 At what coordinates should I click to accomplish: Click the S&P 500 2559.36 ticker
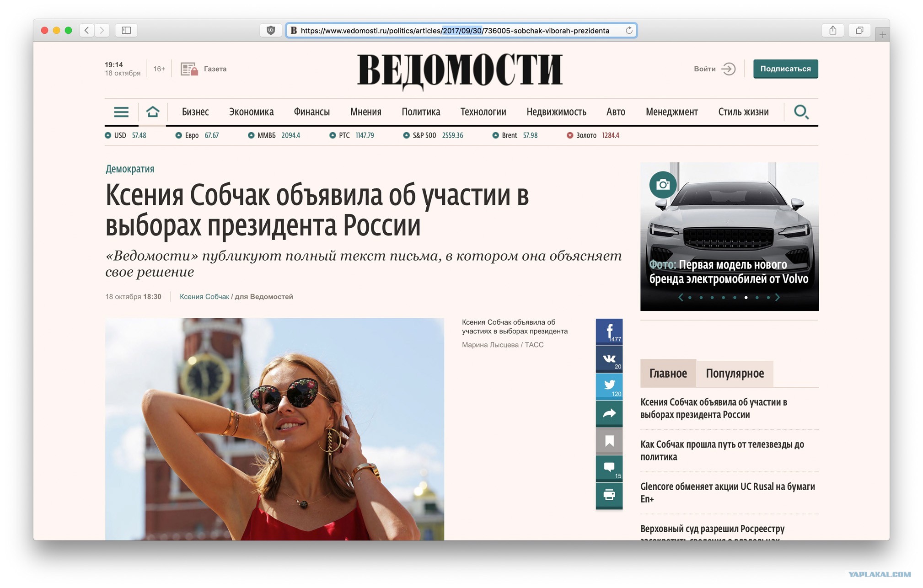tap(434, 135)
